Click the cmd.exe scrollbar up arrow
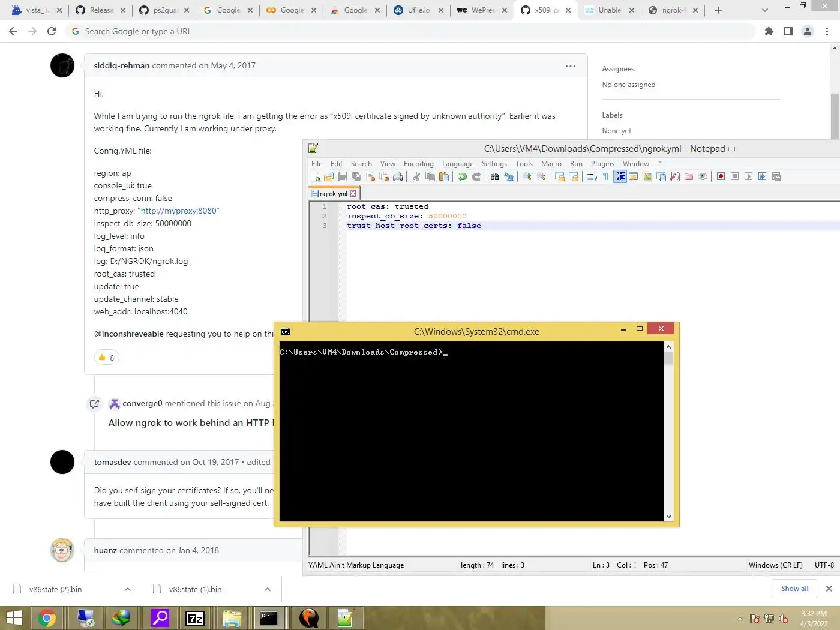840x630 pixels. point(669,347)
